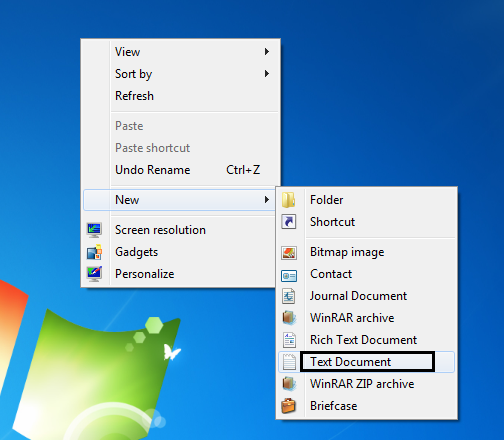
Task: Click the Gadgets icon
Action: point(94,252)
